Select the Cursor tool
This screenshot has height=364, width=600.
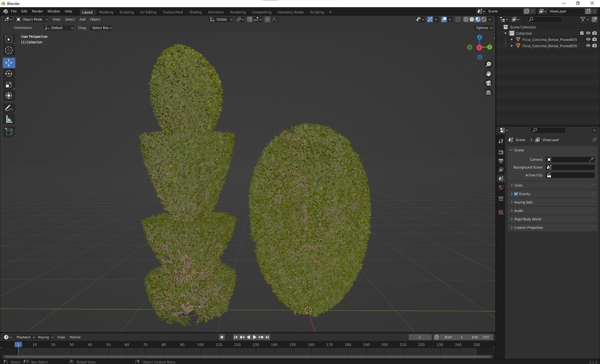[9, 50]
